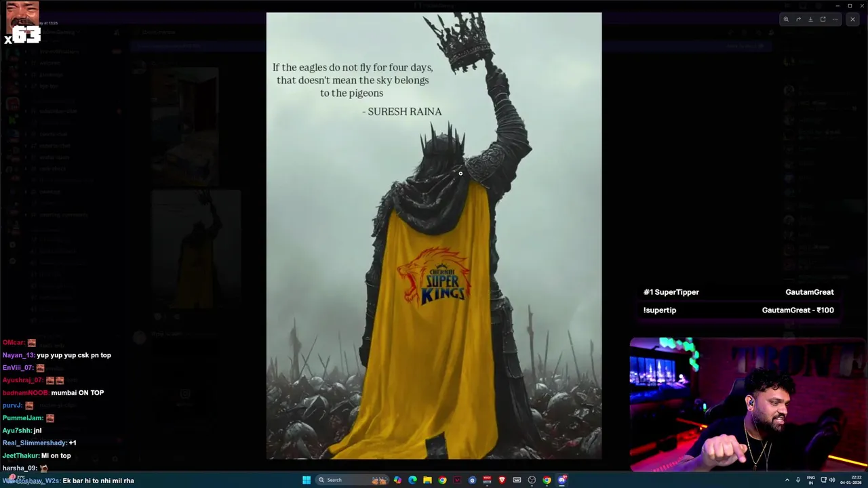Open OBS Studio from the taskbar
This screenshot has height=488, width=868.
532,480
